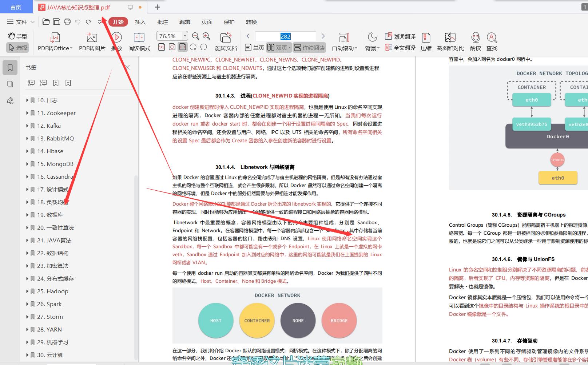Go to next page with right arrow
Screen dimensions: 588x365
click(323, 36)
